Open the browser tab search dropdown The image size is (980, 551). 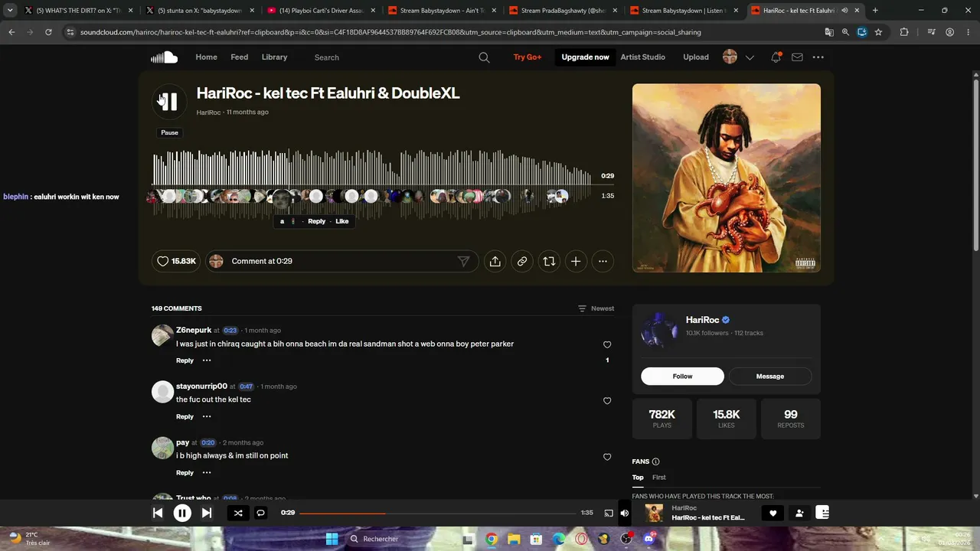(x=10, y=11)
